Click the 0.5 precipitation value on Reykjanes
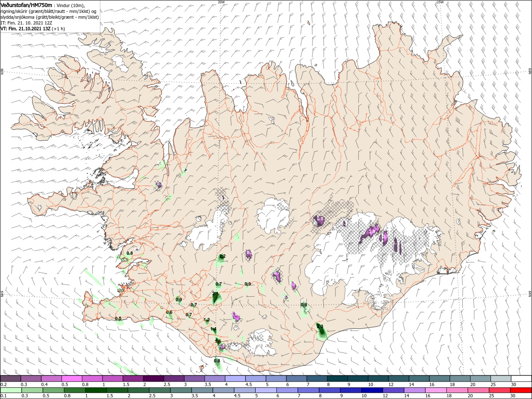 pos(118,319)
